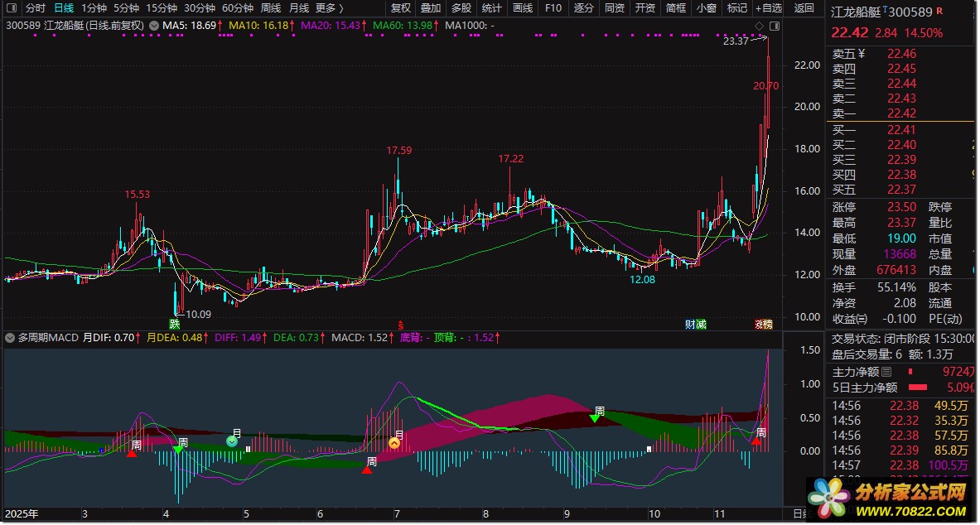Click the list icon beside 主力净额
This screenshot has width=980, height=525.
pyautogui.click(x=887, y=372)
